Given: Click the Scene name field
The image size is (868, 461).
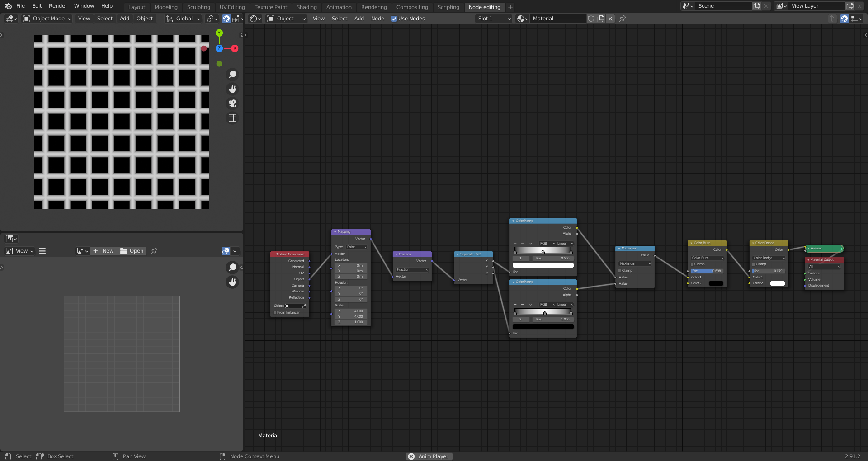Looking at the screenshot, I should (x=723, y=6).
